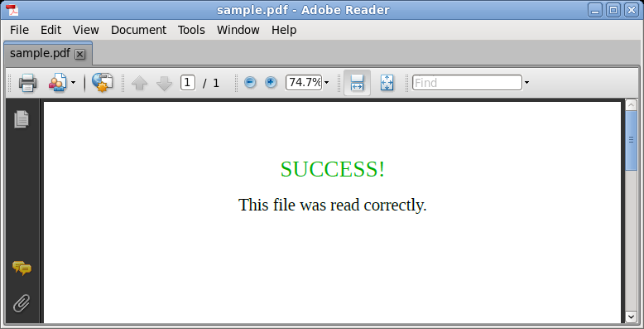
Task: Expand the zoom percentage dropdown arrow
Action: click(326, 83)
